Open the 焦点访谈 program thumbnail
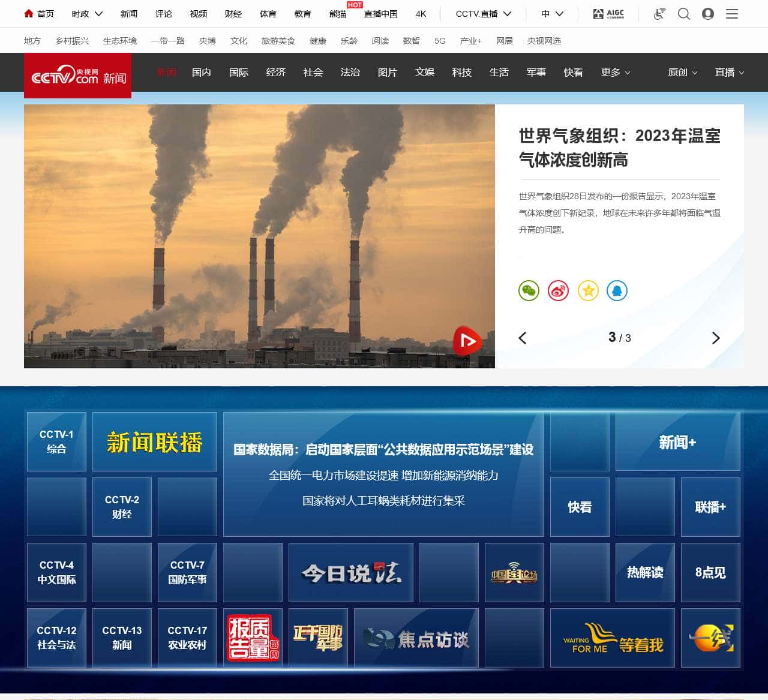Viewport: 768px width, 700px height. tap(416, 638)
